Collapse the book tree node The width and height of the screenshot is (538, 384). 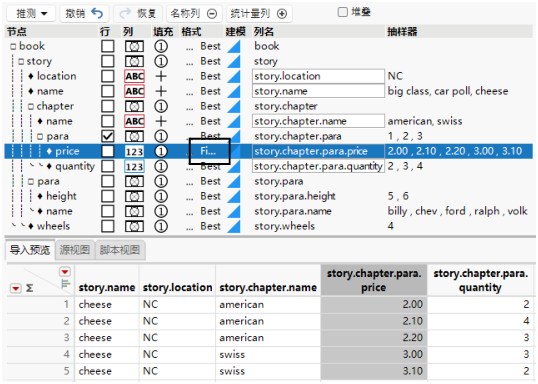tap(13, 46)
